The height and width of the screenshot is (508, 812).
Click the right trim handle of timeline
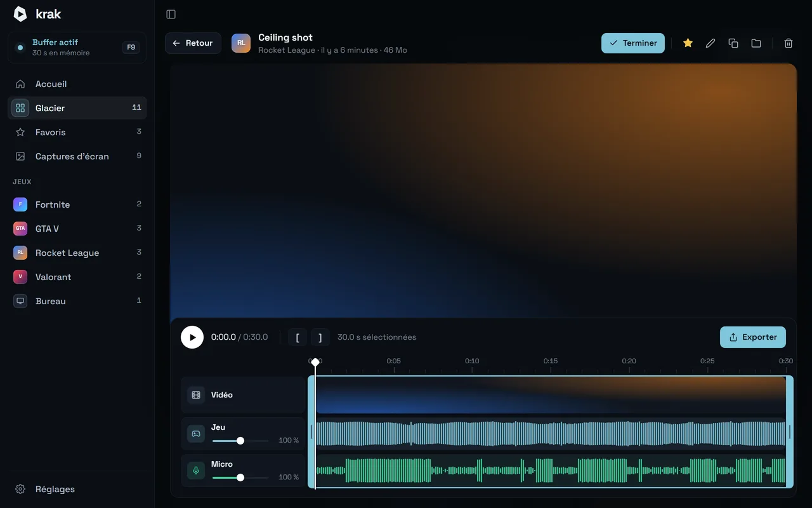point(790,432)
